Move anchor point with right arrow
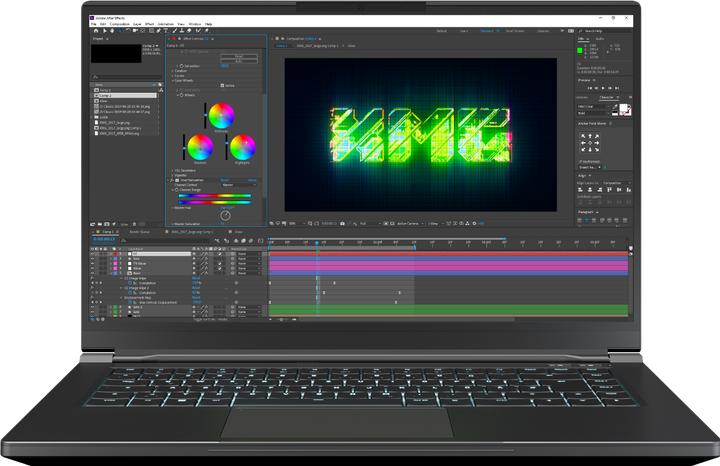 point(597,143)
